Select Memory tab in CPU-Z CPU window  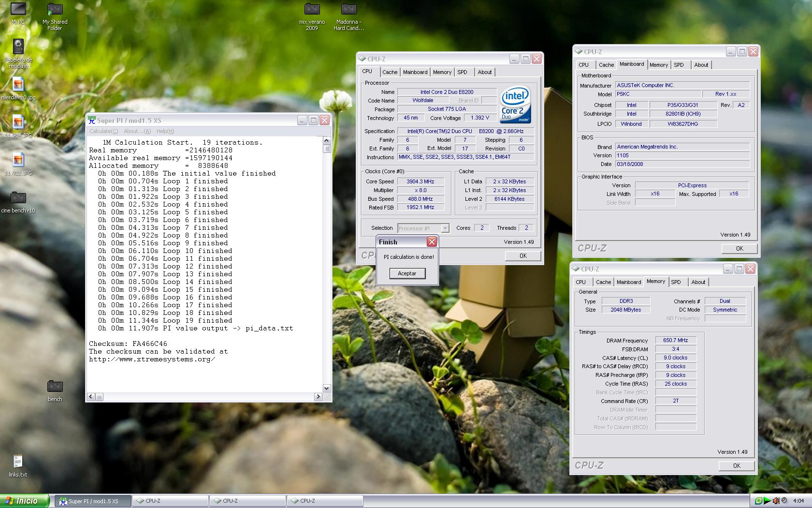(x=442, y=72)
